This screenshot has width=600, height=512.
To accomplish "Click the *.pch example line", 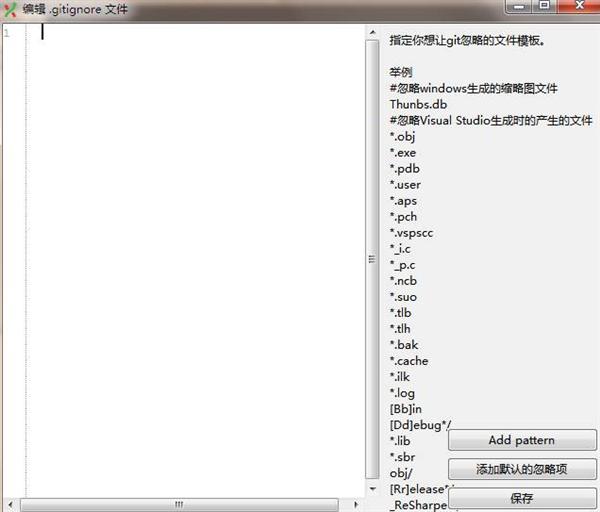I will point(403,217).
